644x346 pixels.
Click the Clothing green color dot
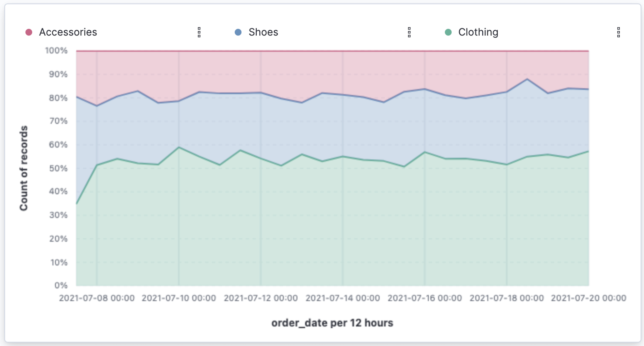pyautogui.click(x=448, y=32)
